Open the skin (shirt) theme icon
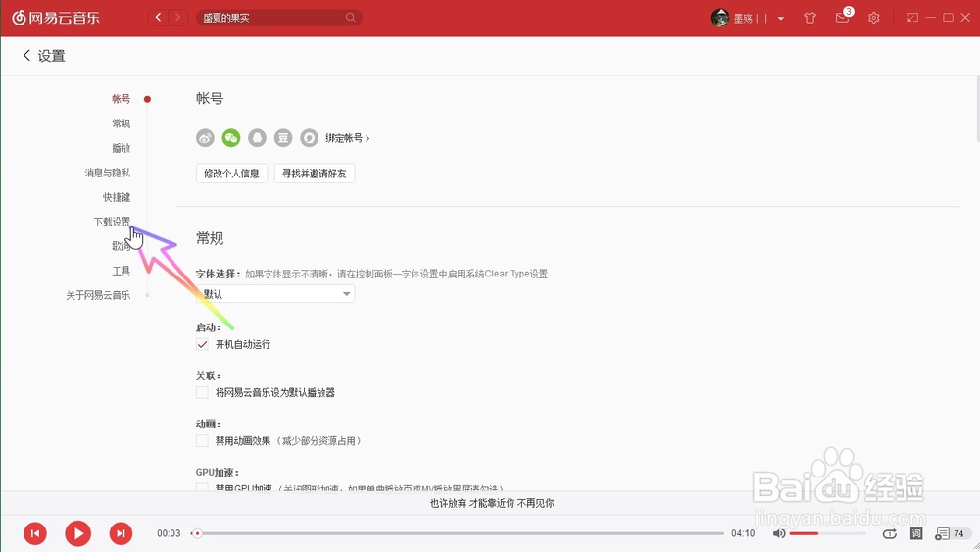This screenshot has width=980, height=552. coord(810,18)
